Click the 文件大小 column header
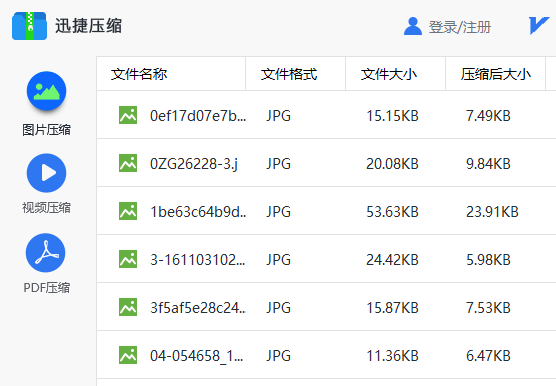The height and width of the screenshot is (386, 556). pyautogui.click(x=395, y=74)
